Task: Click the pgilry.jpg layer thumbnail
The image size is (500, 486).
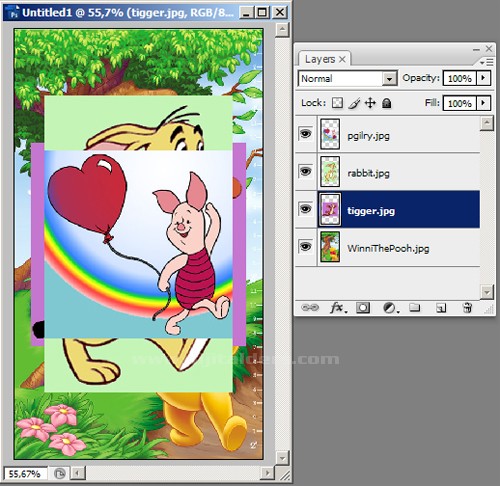Action: click(x=330, y=134)
